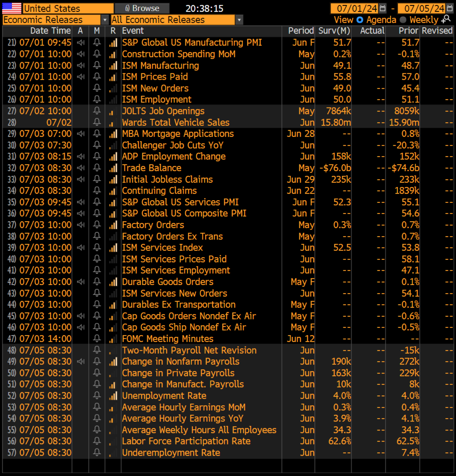Open JOLTS Job Openings event details
Image resolution: width=456 pixels, height=476 pixels.
[x=163, y=111]
